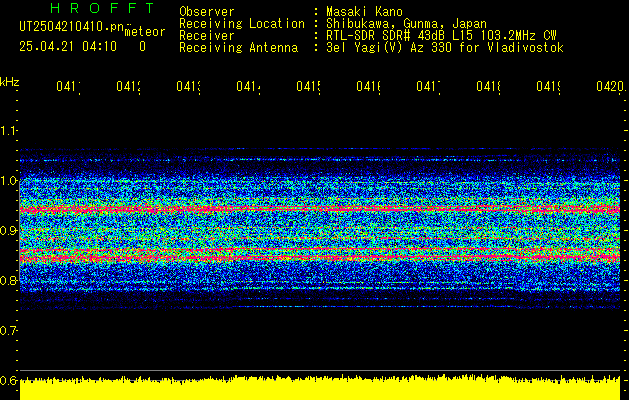Image resolution: width=629 pixels, height=400 pixels.
Task: Click the 0418 time axis marker
Action: (x=488, y=86)
